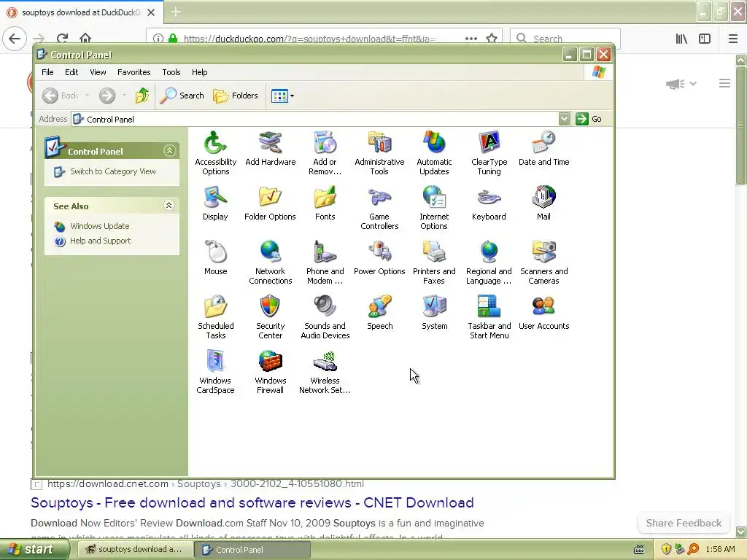The width and height of the screenshot is (747, 560).
Task: Open the Edit menu
Action: coord(71,72)
